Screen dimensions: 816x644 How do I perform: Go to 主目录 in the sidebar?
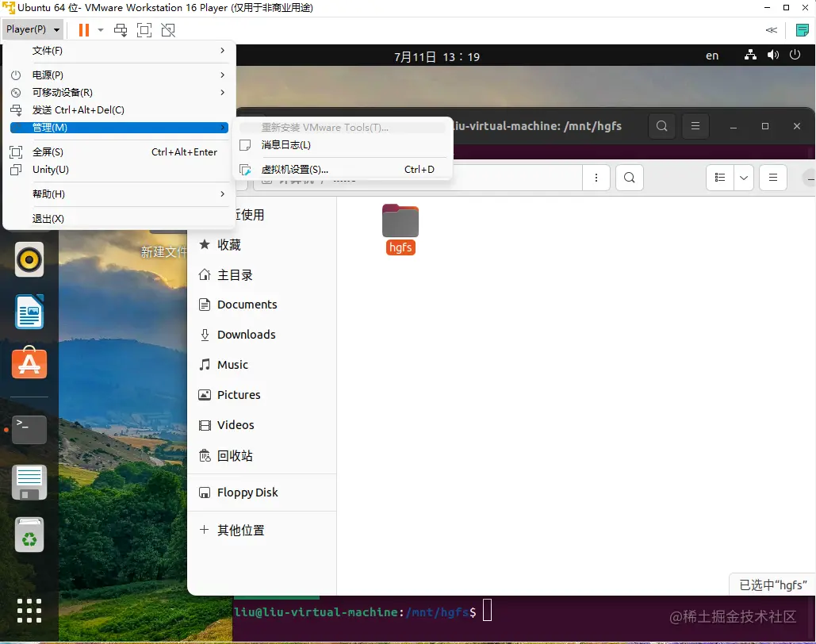(262, 275)
